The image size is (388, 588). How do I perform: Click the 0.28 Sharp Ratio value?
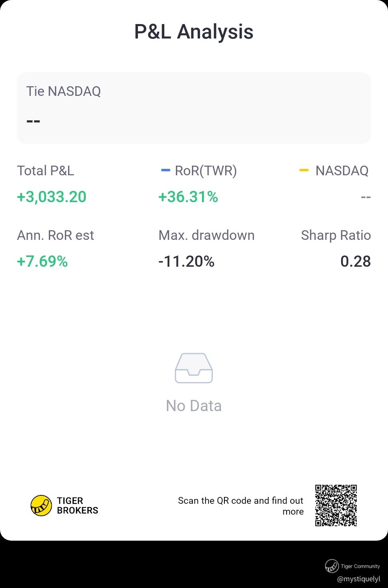point(356,262)
